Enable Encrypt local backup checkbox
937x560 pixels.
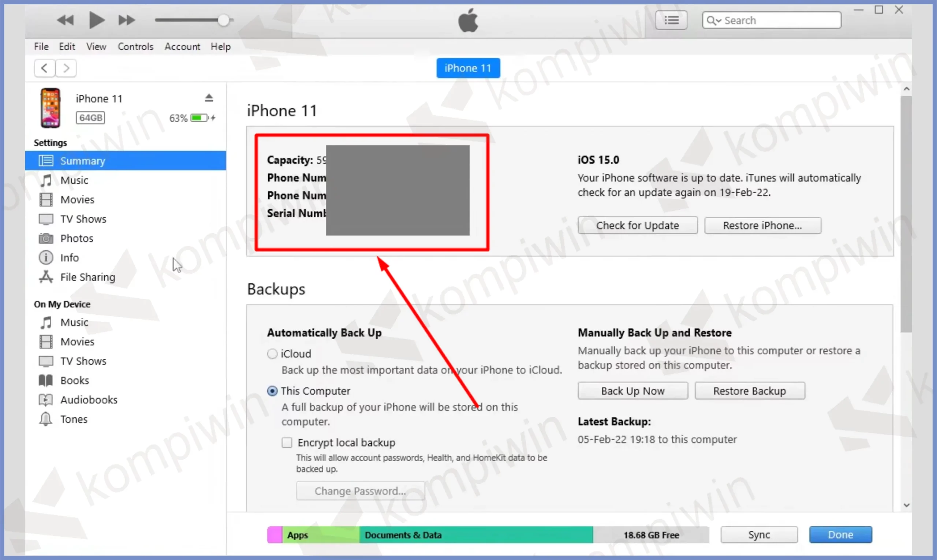coord(287,443)
